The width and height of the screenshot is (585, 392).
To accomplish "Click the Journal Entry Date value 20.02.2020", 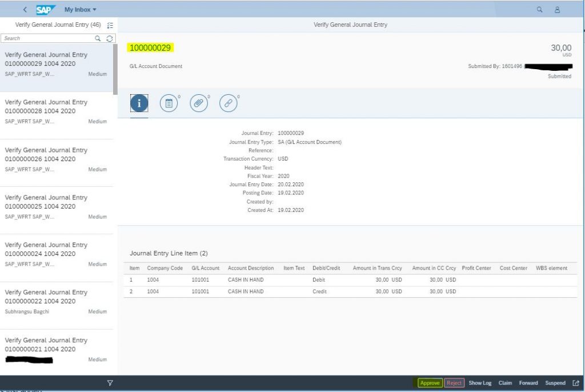I will pos(291,185).
